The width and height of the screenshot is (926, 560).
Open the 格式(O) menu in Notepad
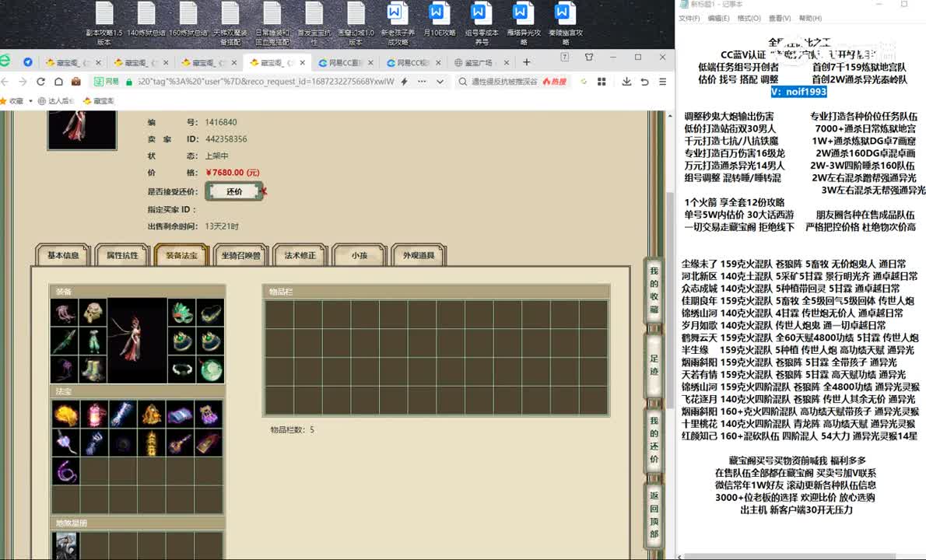tap(748, 19)
